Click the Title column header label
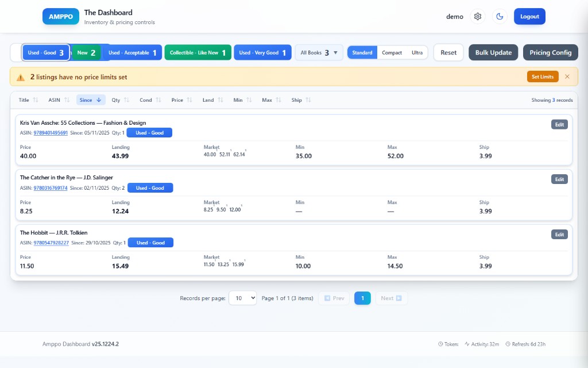This screenshot has width=588, height=368. (24, 100)
